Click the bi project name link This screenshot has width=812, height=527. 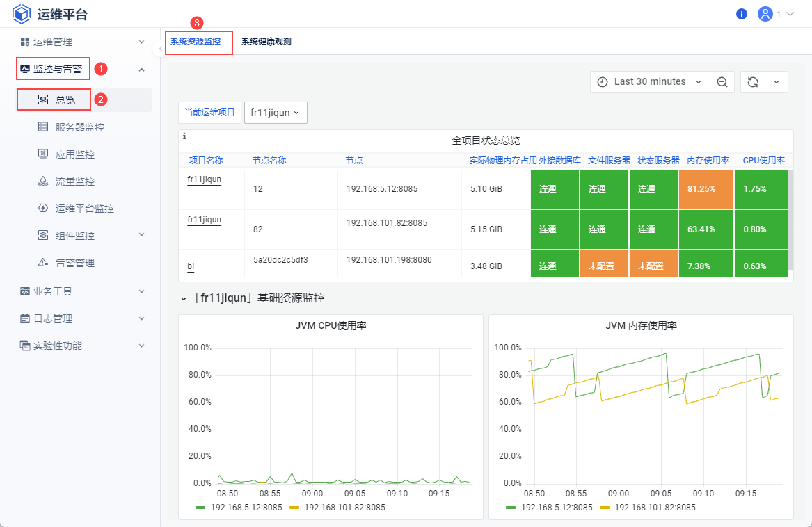(x=191, y=266)
